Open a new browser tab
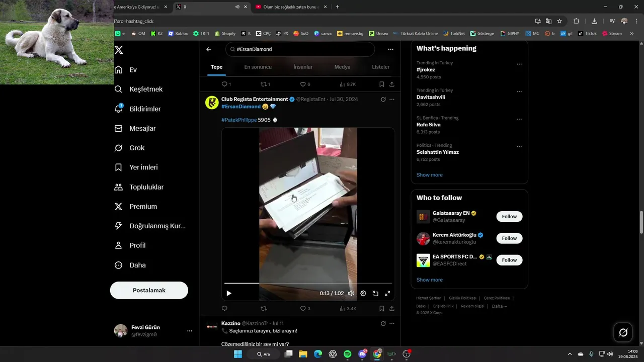644x362 pixels. (337, 7)
